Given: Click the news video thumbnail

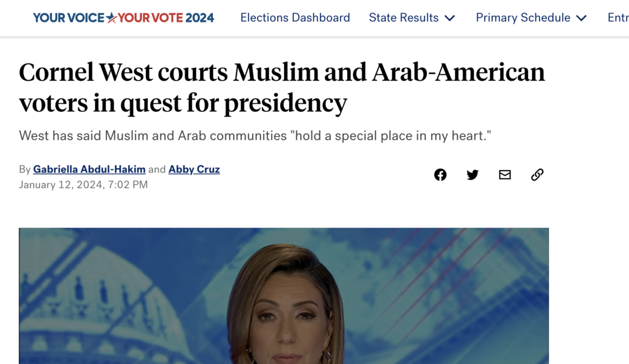Looking at the screenshot, I should (284, 296).
